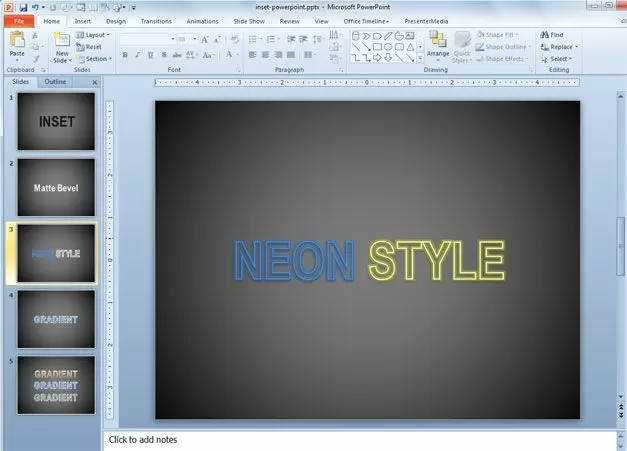Click the New Slide icon
The width and height of the screenshot is (627, 451).
pyautogui.click(x=62, y=40)
